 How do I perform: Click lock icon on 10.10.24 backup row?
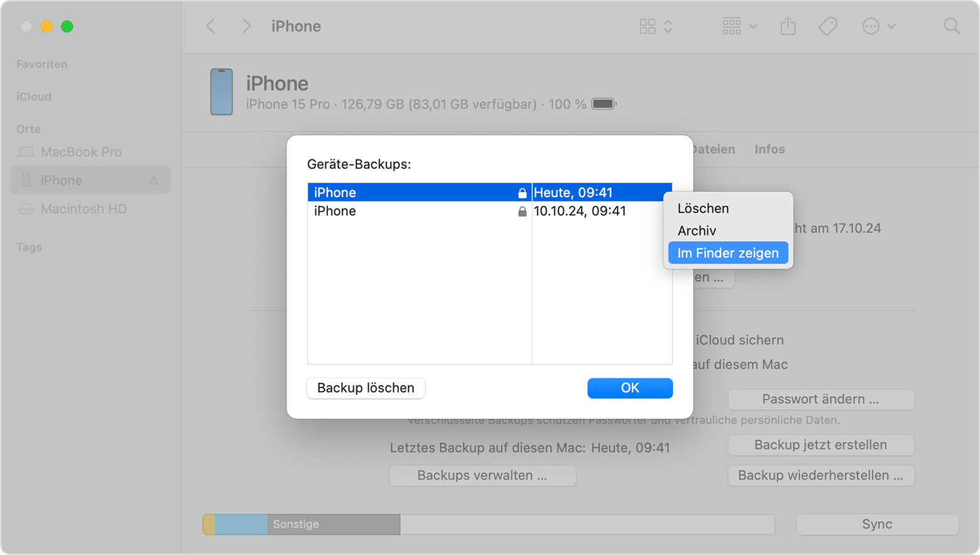coord(522,212)
